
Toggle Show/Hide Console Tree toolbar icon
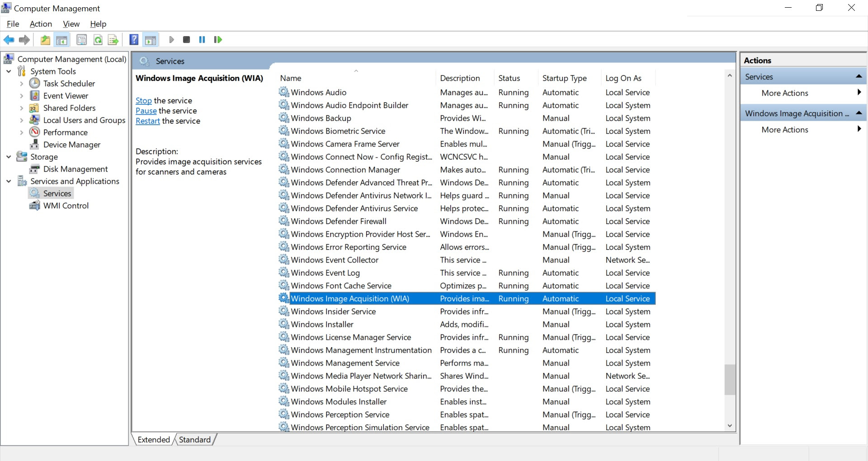click(61, 40)
